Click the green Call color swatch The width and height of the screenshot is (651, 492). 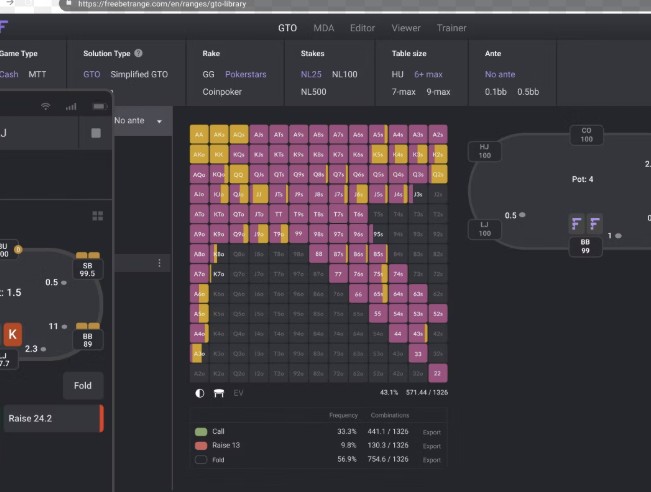click(x=201, y=432)
